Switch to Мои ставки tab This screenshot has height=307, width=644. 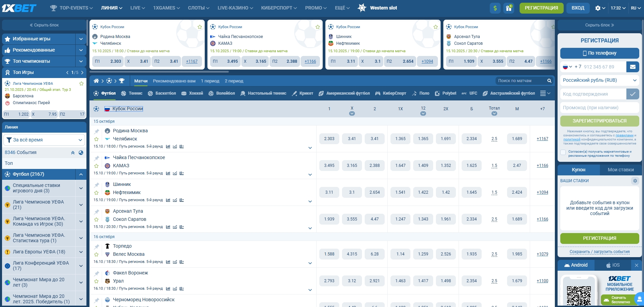[x=620, y=170]
